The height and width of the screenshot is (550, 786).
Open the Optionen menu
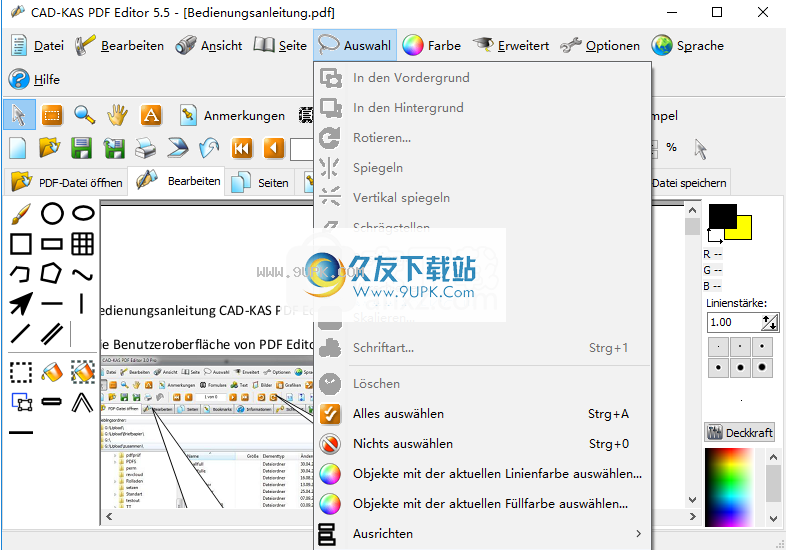tap(600, 46)
